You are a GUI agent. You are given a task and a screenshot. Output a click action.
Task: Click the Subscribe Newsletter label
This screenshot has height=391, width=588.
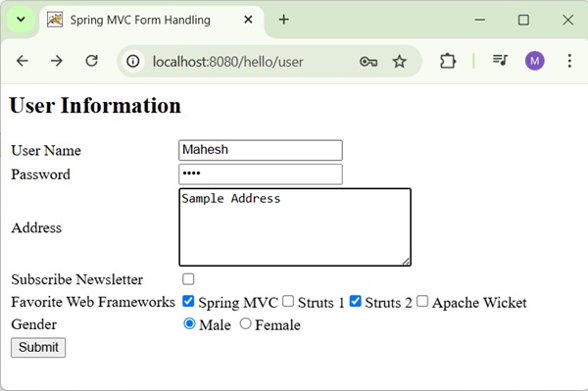[76, 279]
